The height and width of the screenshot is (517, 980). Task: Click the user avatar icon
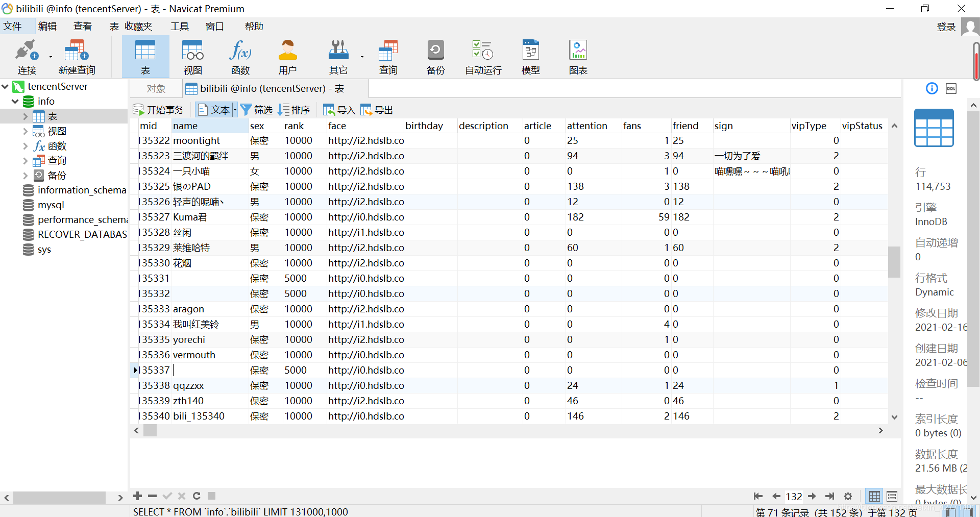(970, 27)
